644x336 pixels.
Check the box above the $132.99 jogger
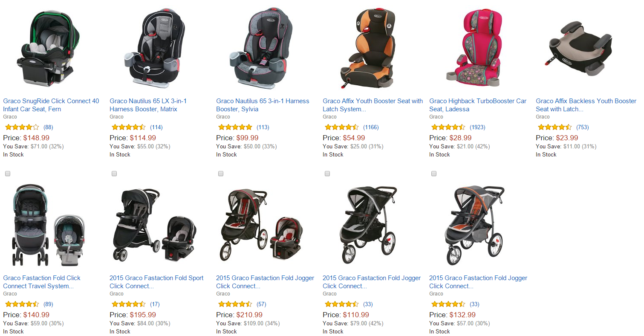point(434,174)
